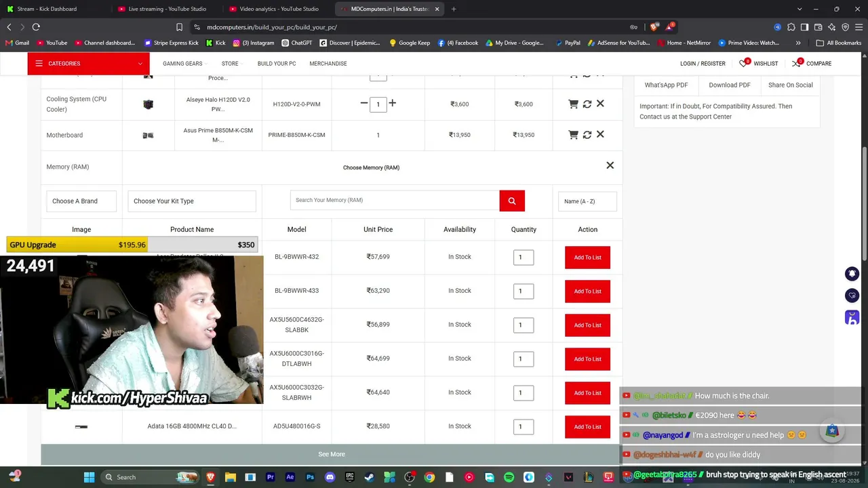Screen dimensions: 868x488
Task: Show more hidden bookmarks chevron
Action: [798, 43]
